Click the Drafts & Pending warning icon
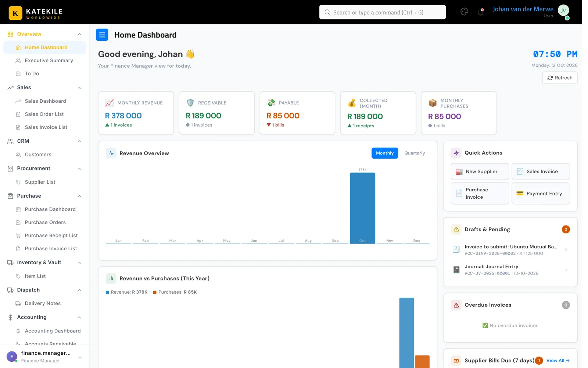588x368 pixels. tap(456, 229)
